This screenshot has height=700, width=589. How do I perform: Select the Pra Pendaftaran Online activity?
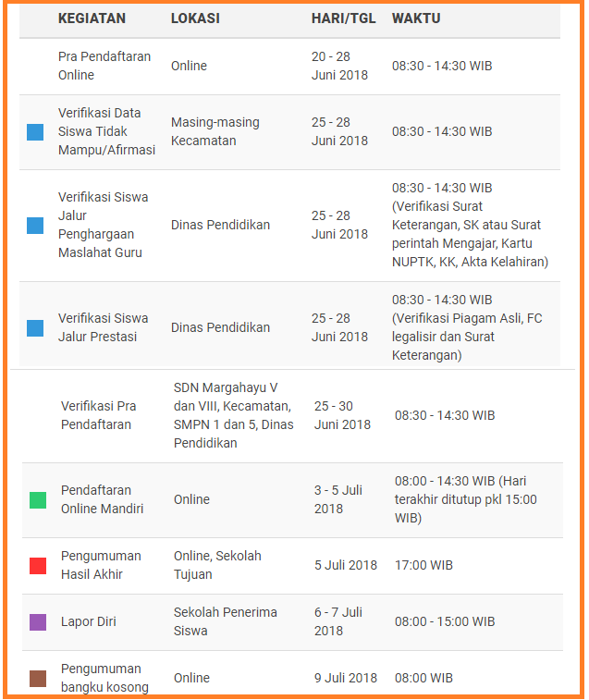point(104,66)
